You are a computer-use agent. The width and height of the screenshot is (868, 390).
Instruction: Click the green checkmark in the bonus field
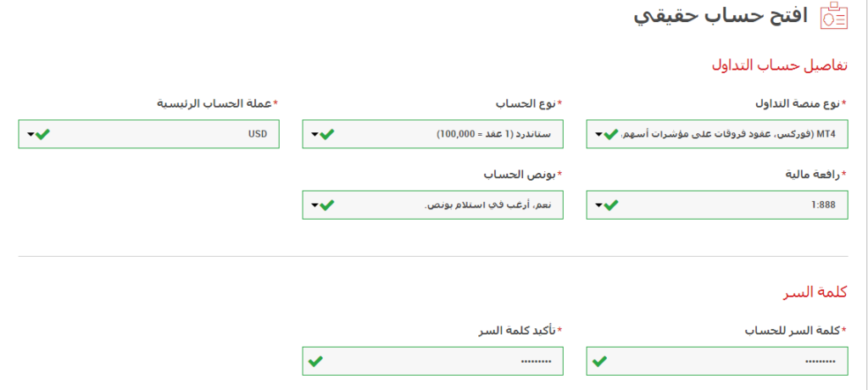coord(327,204)
